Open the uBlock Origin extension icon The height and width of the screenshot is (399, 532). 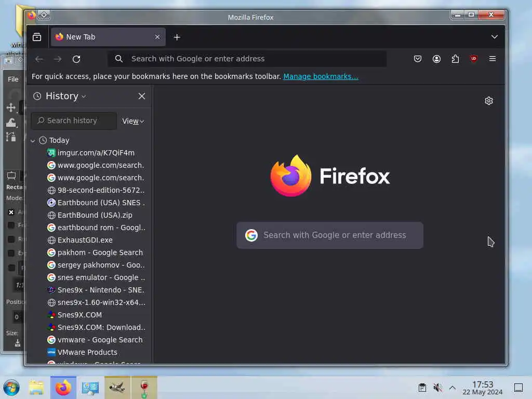[474, 59]
